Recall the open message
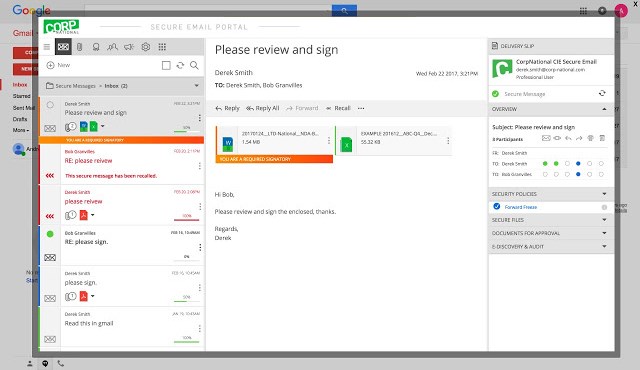 click(x=338, y=108)
